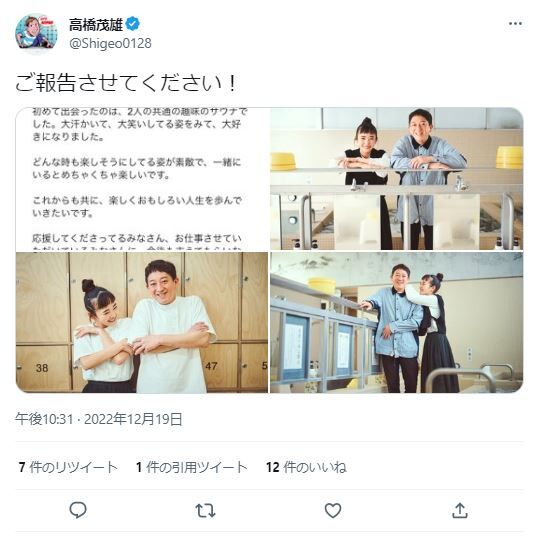The height and width of the screenshot is (546, 536).
Task: Open the timestamp 午後10:31 · 2022年12月19日
Action: coord(99,419)
